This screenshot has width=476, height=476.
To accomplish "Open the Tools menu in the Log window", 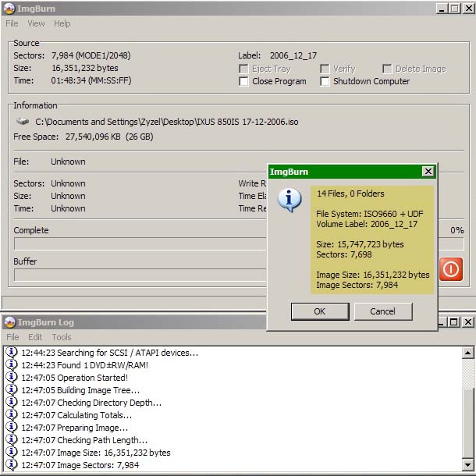I will (62, 337).
